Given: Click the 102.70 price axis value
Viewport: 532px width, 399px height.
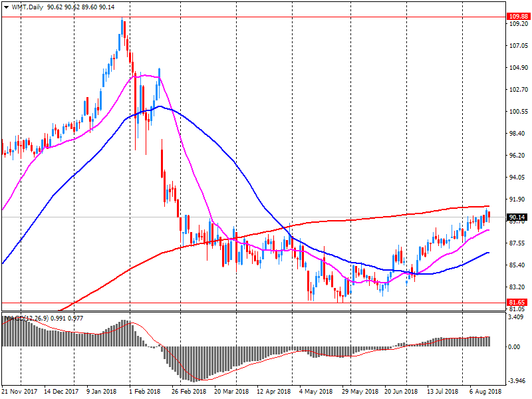Looking at the screenshot, I should point(519,90).
